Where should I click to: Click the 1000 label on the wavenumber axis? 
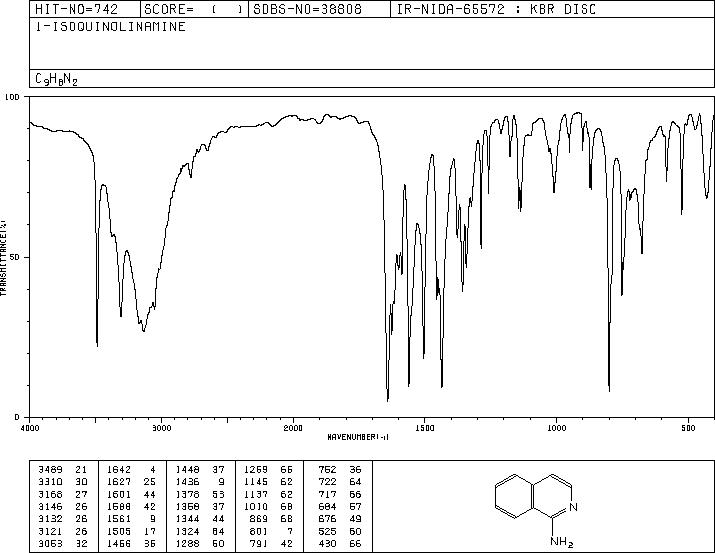[556, 428]
